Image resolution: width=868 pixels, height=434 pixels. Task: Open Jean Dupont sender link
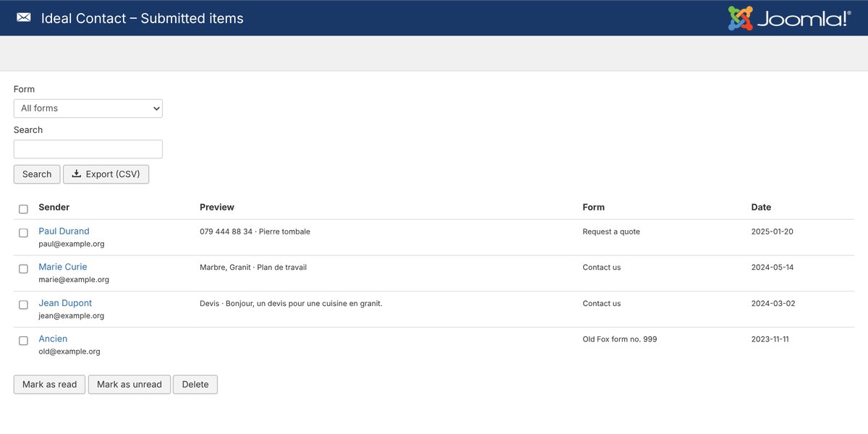coord(65,303)
